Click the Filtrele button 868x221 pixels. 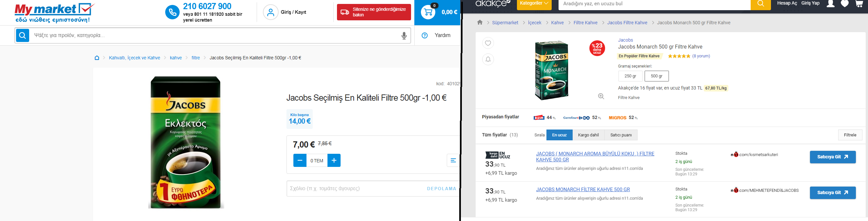(x=850, y=135)
